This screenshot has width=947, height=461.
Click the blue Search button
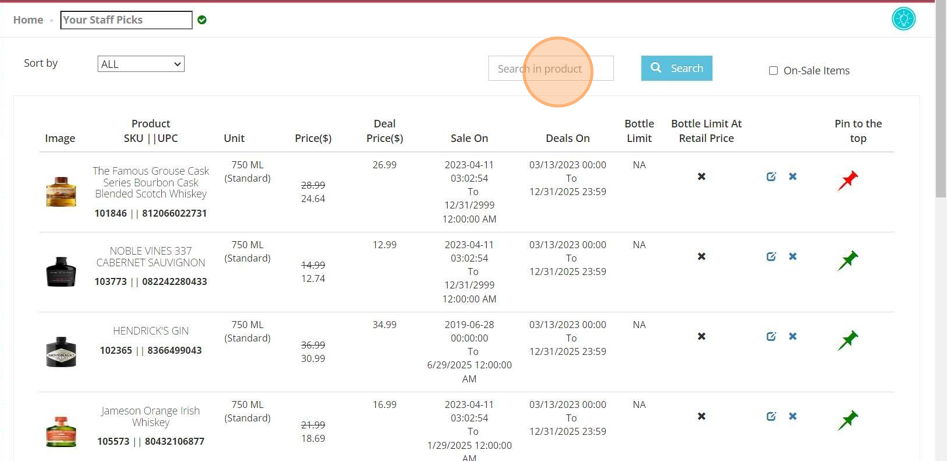coord(676,68)
